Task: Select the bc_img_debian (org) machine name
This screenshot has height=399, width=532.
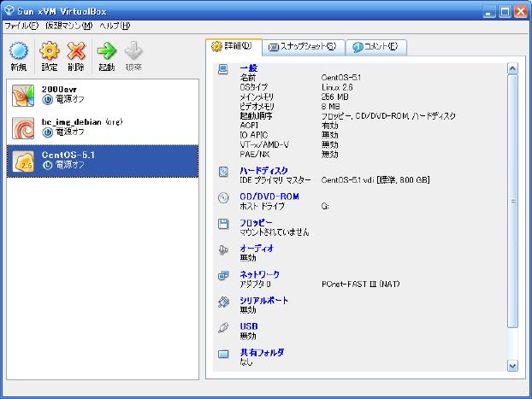Action: click(x=82, y=121)
